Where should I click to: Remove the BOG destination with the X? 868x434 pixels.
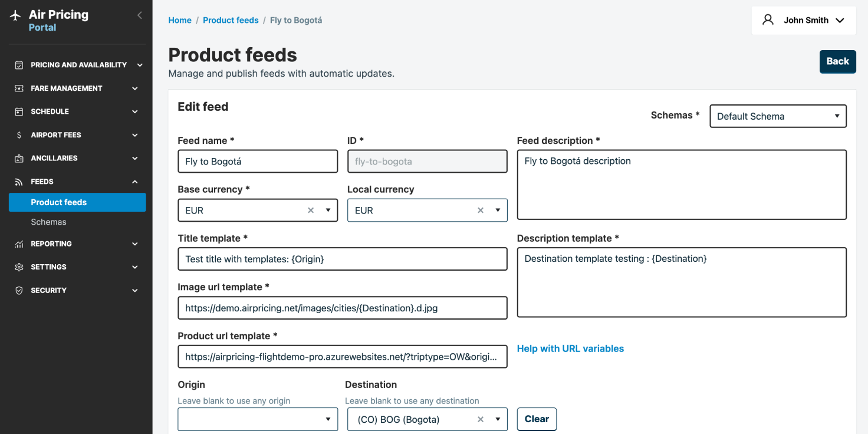tap(480, 419)
